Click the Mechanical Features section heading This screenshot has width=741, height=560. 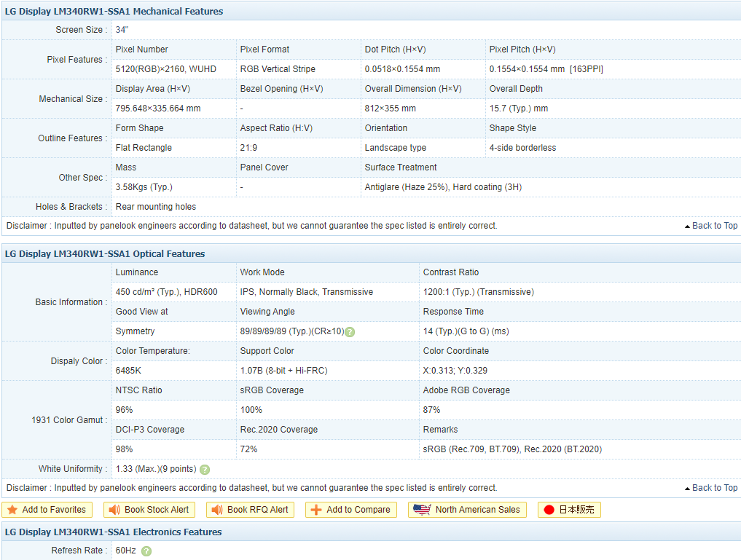point(114,11)
